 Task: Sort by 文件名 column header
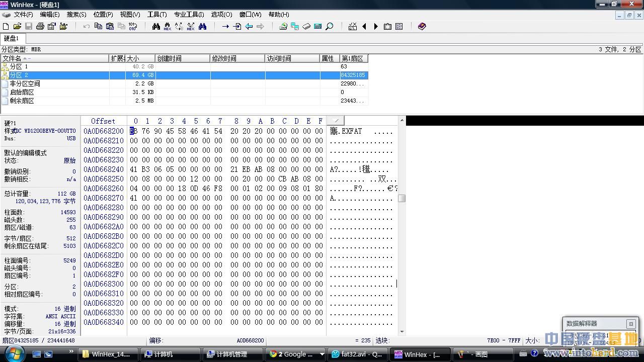(x=55, y=58)
